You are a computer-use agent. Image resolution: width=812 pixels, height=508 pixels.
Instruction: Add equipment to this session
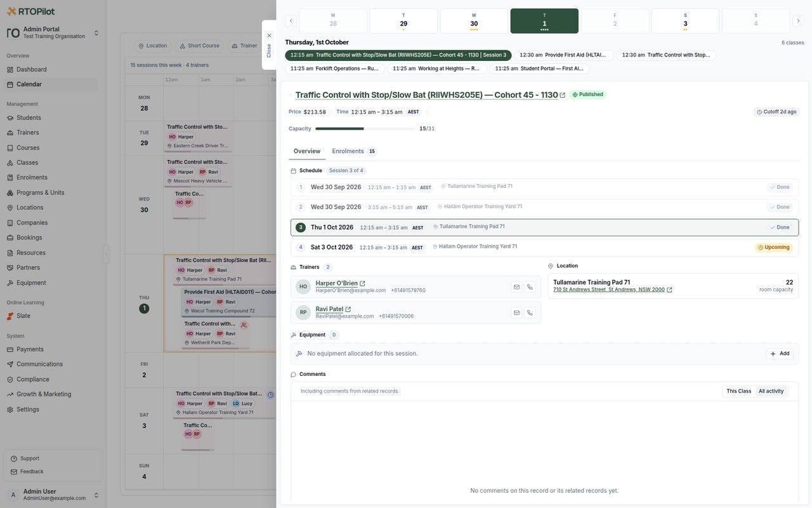[780, 354]
